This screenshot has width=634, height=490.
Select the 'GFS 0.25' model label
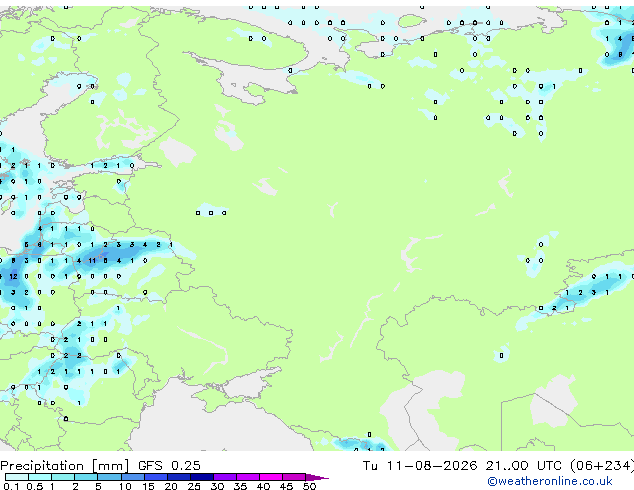point(169,465)
